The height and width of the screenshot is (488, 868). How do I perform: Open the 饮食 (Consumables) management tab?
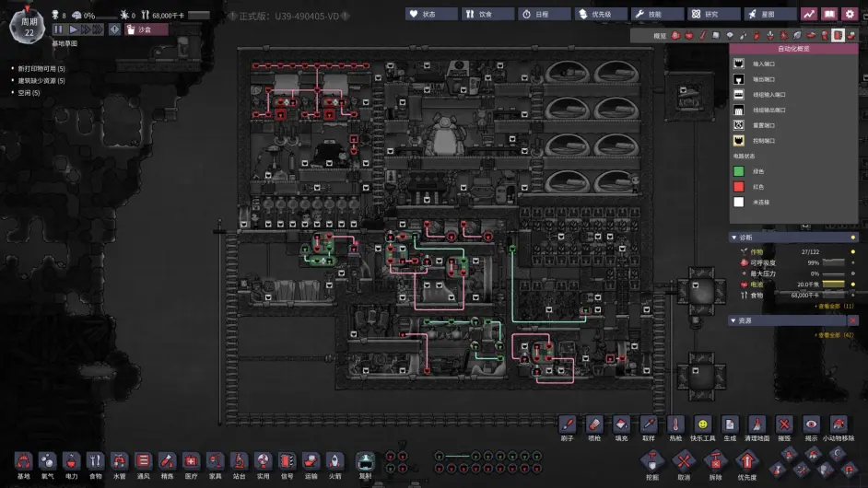487,15
